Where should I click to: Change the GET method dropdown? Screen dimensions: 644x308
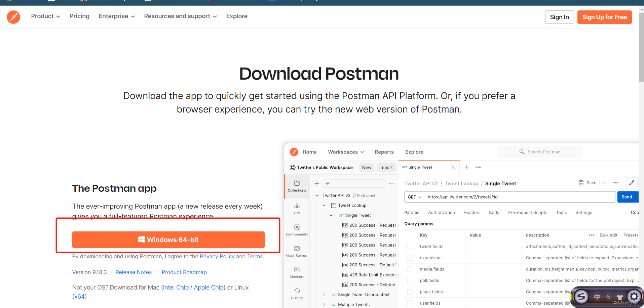click(414, 197)
